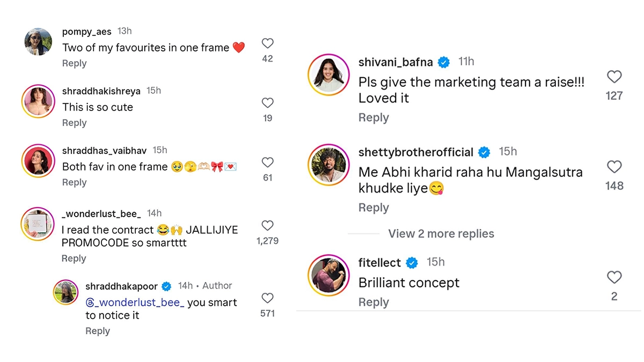Reply to shraddhas_vaibhav's comment
Screen dimensions: 644x362
[x=74, y=182]
